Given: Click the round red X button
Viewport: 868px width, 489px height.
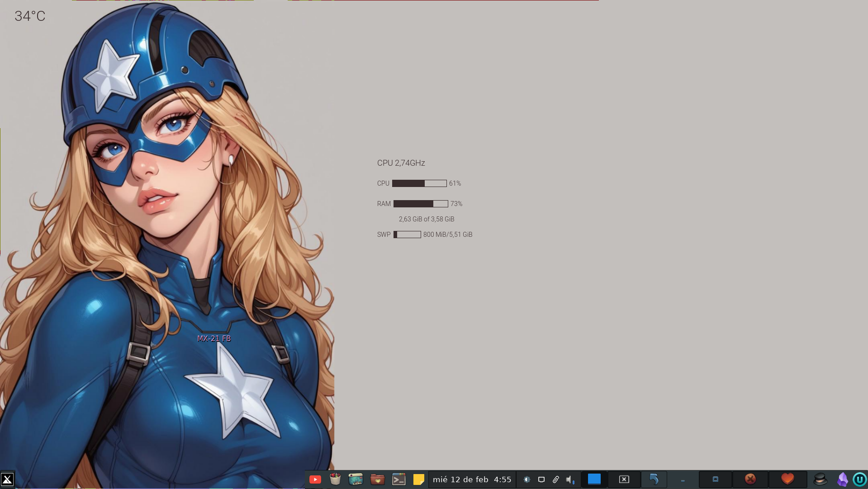Looking at the screenshot, I should (x=750, y=479).
